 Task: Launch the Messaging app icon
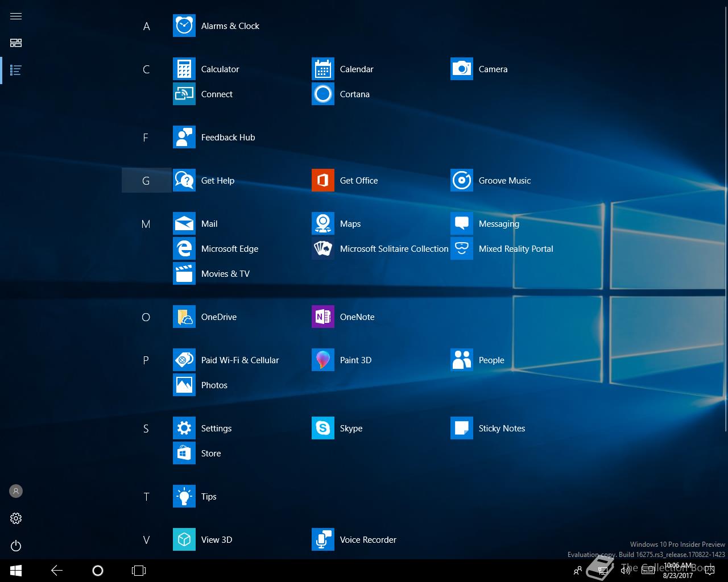[461, 223]
